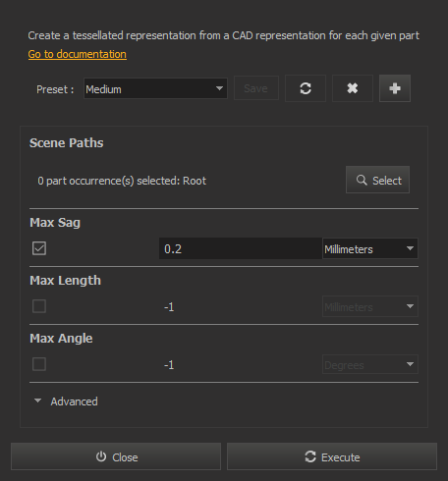
Task: Enable the Max Angle checkbox
Action: coord(39,364)
